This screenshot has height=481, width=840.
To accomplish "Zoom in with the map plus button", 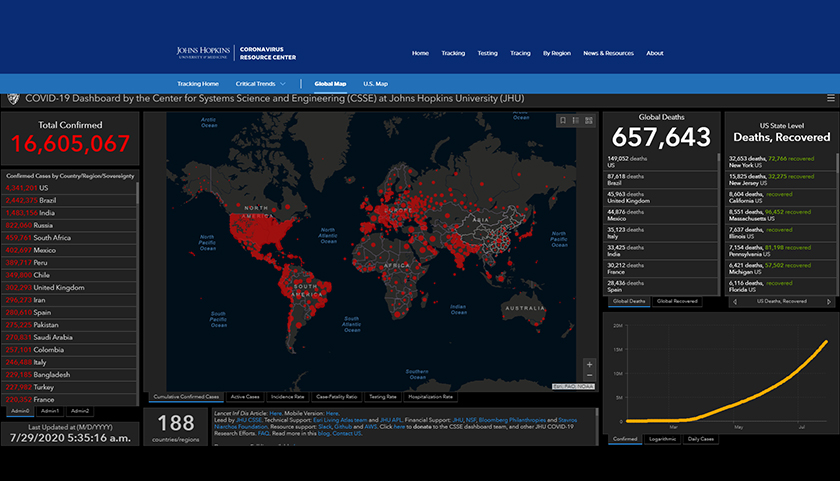I will [589, 364].
